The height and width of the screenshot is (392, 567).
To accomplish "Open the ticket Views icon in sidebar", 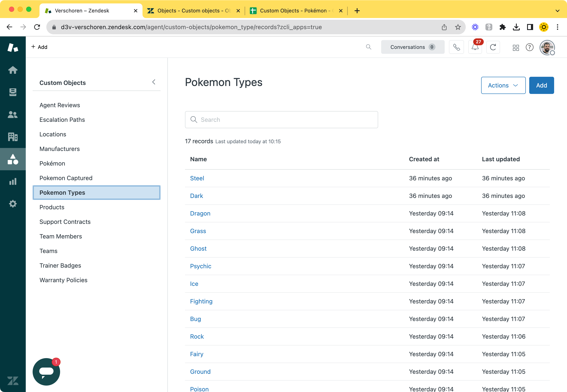I will 12,92.
